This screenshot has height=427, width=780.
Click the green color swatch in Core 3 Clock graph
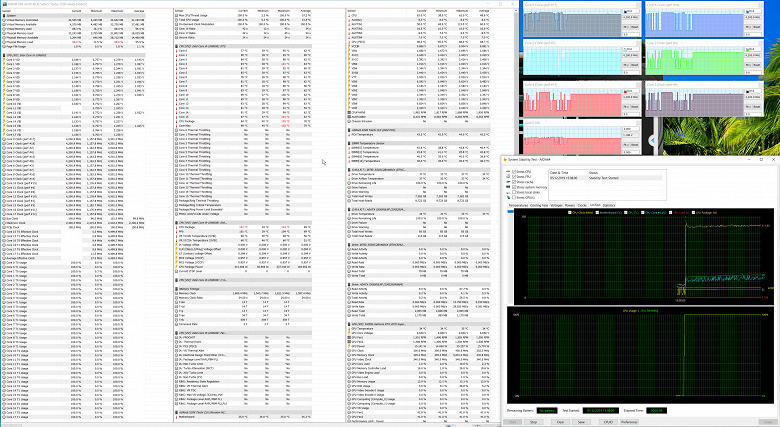tap(748, 49)
